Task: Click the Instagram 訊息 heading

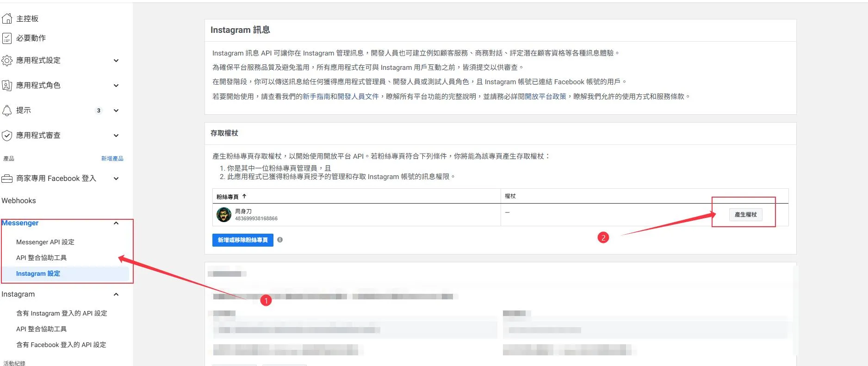Action: click(240, 30)
